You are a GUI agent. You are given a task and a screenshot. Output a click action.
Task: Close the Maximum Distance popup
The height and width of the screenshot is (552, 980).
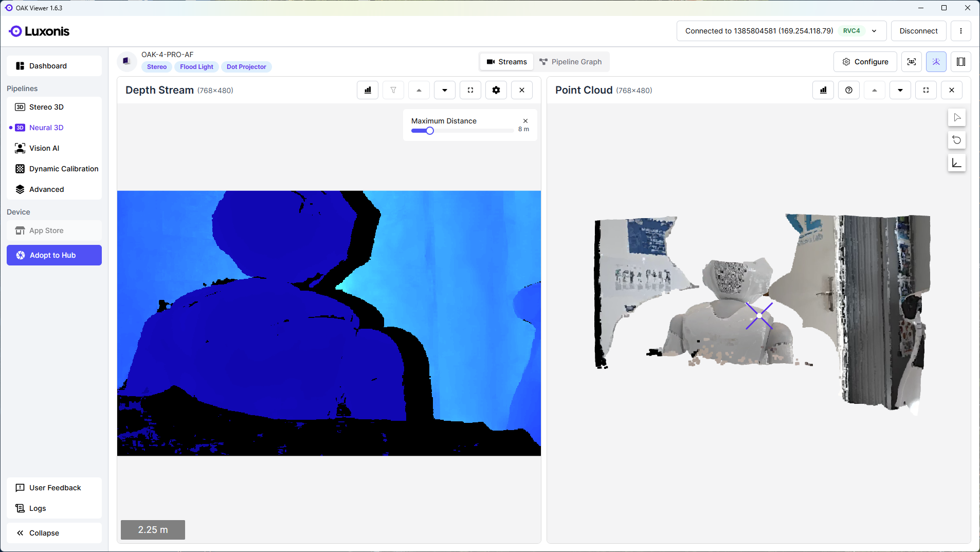525,121
